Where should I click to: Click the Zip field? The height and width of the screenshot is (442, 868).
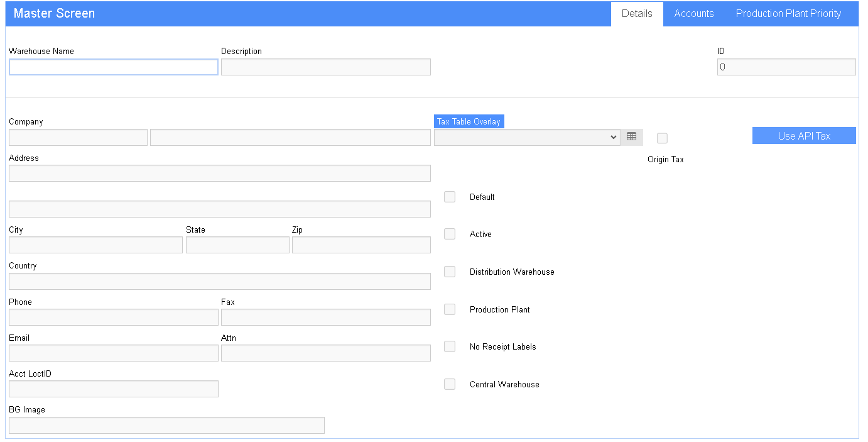pos(361,245)
